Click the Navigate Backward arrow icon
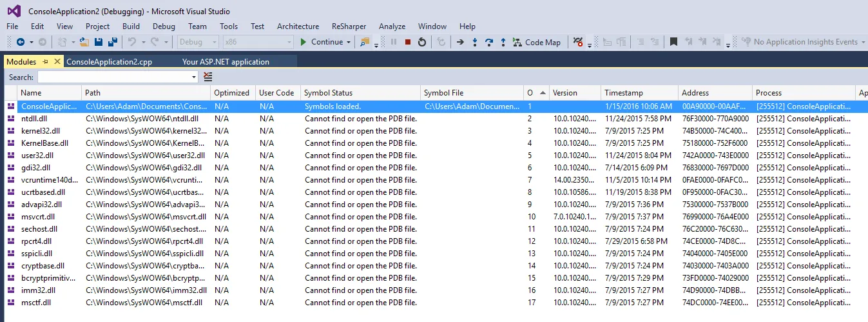This screenshot has width=868, height=322. pyautogui.click(x=20, y=42)
